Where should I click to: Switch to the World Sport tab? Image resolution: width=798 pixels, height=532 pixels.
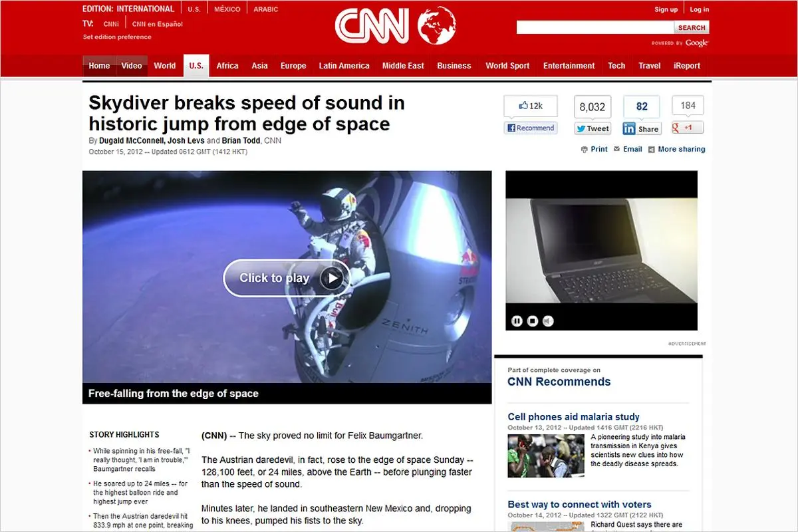point(507,66)
